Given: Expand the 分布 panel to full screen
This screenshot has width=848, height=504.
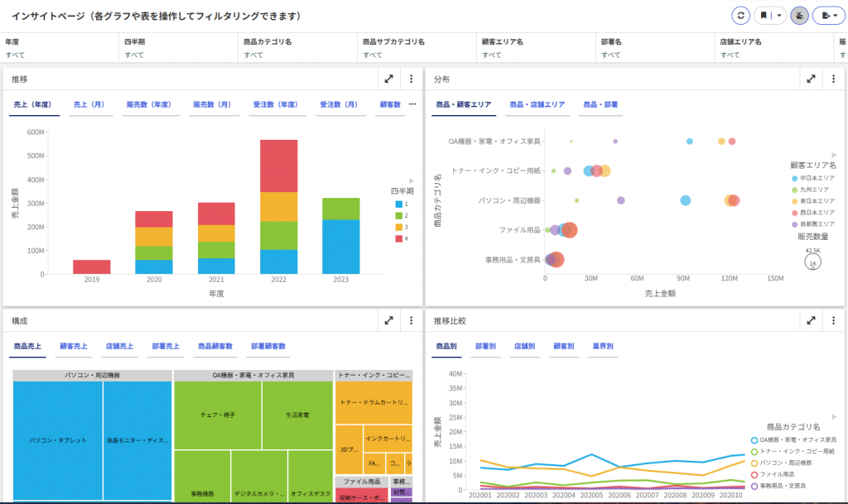Looking at the screenshot, I should (811, 79).
